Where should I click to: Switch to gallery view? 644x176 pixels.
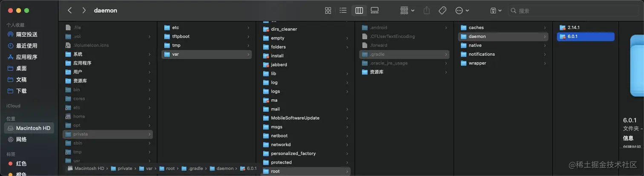coord(375,10)
